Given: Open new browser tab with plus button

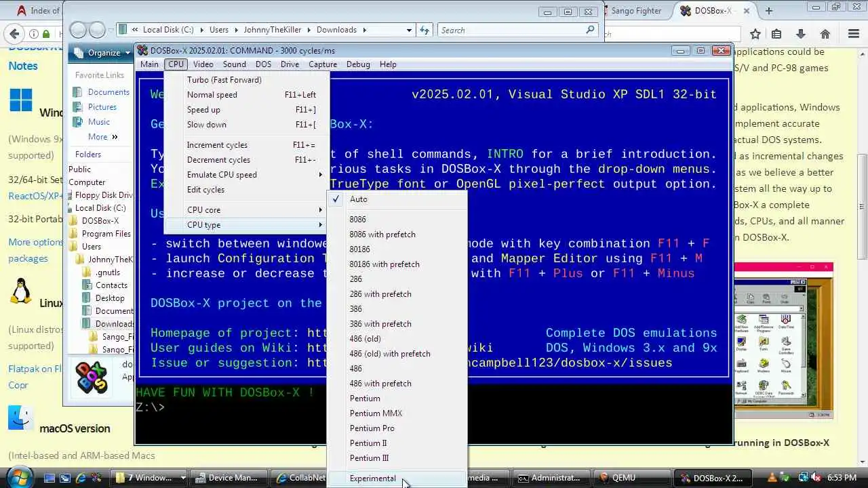Looking at the screenshot, I should pos(768,11).
